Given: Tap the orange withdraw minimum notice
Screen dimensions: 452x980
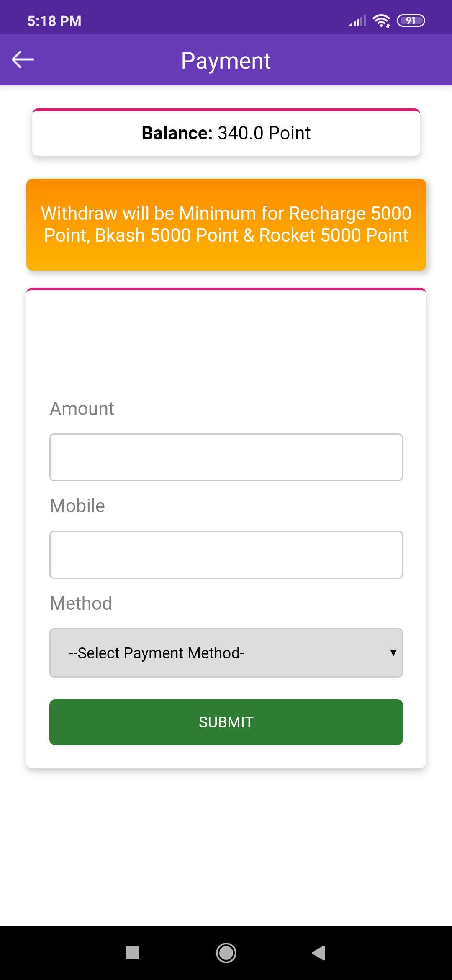Looking at the screenshot, I should pos(226,224).
